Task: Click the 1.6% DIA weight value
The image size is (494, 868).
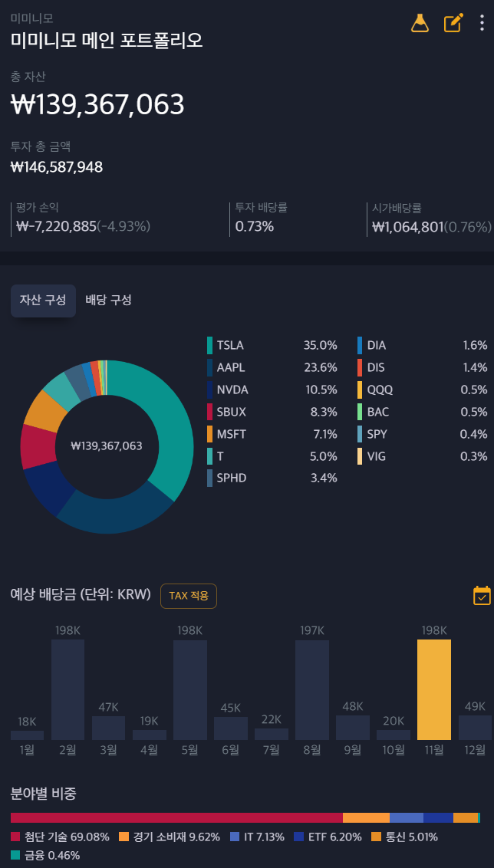Action: click(475, 345)
